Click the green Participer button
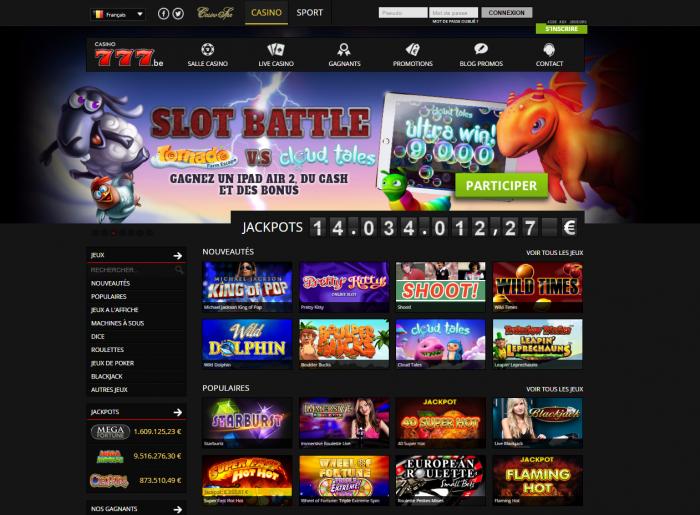 501,186
